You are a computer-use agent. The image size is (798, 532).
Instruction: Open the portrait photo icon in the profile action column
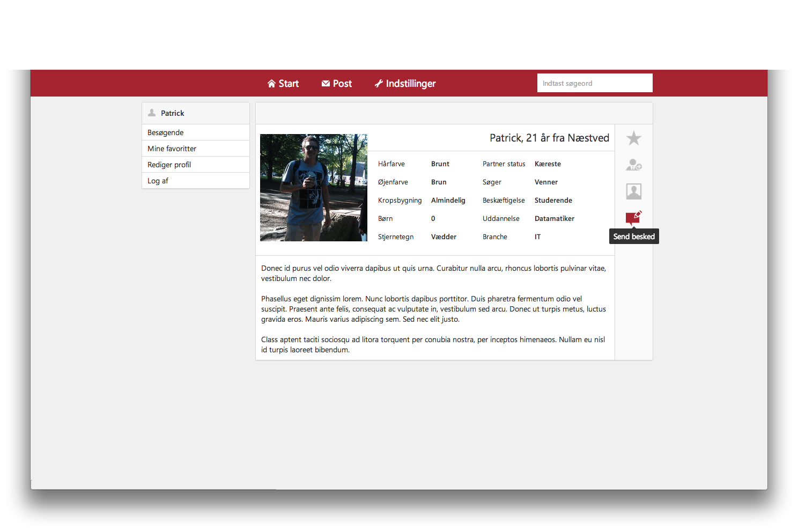(x=634, y=191)
